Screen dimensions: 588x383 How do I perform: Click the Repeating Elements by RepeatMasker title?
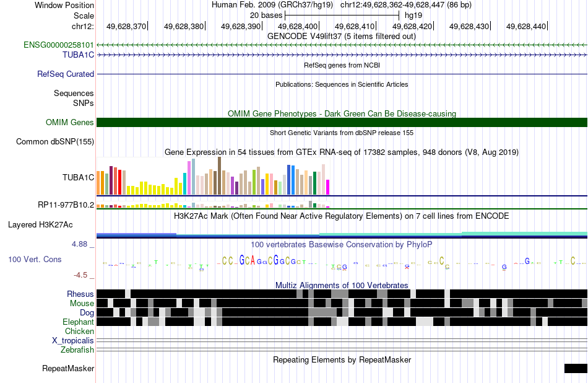coord(342,359)
